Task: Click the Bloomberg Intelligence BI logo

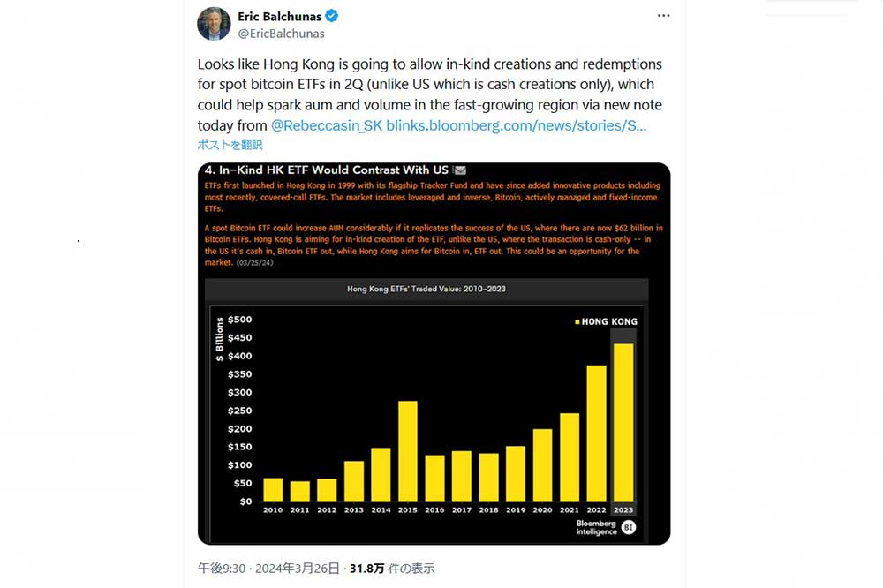Action: pyautogui.click(x=629, y=527)
